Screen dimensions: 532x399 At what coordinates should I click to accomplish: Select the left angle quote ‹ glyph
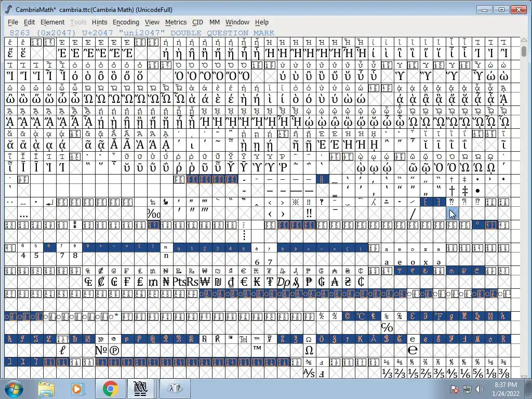tap(270, 214)
